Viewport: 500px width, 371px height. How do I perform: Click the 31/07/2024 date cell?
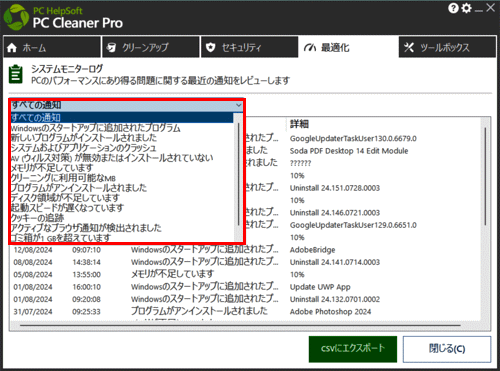click(33, 311)
